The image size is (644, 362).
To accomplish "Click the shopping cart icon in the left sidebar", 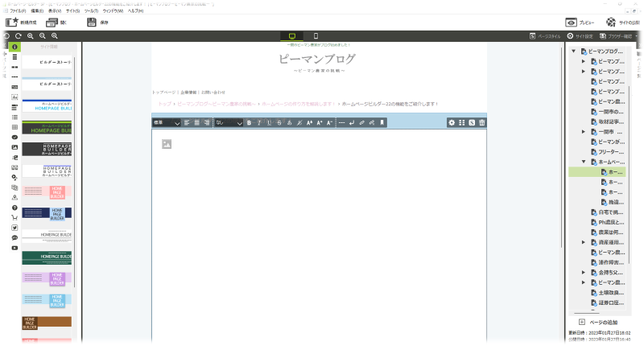I will (x=14, y=217).
